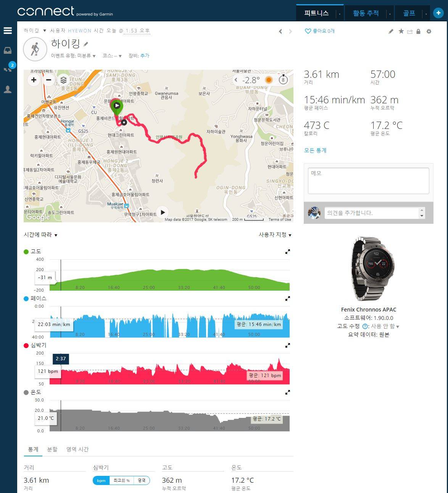This screenshot has height=493, width=448.
Task: Click the heart like icon
Action: [308, 31]
